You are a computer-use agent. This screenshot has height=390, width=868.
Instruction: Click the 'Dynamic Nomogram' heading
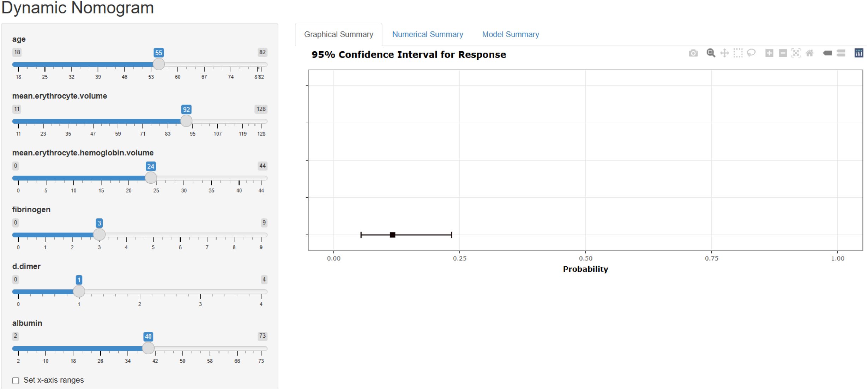78,7
